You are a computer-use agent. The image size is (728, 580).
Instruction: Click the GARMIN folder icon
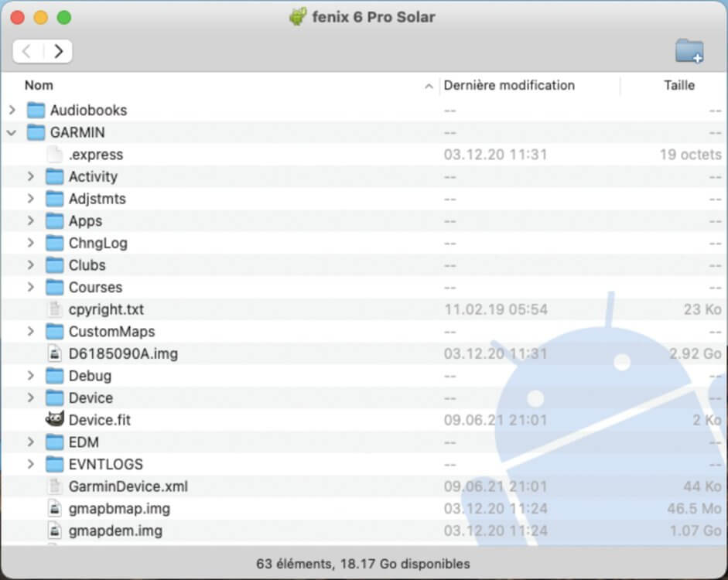point(36,132)
